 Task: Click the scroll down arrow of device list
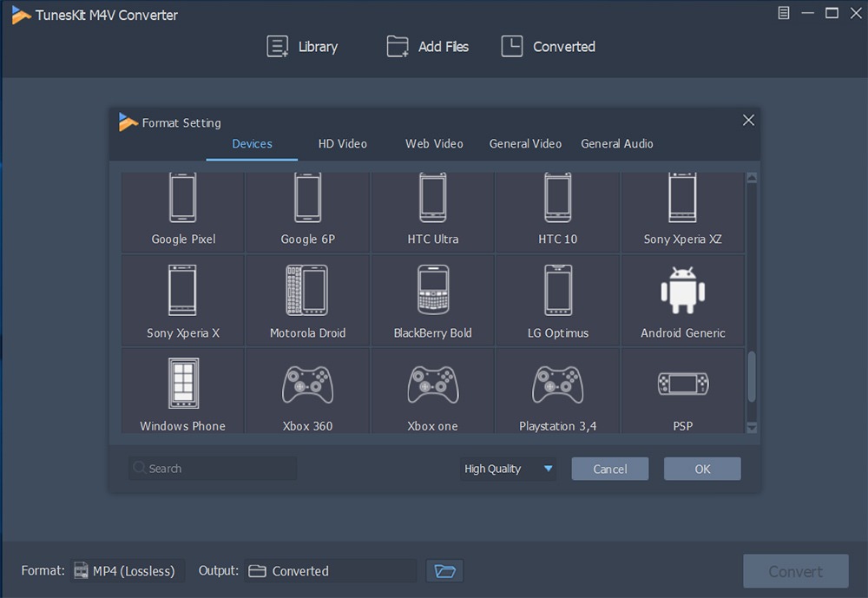click(x=752, y=428)
